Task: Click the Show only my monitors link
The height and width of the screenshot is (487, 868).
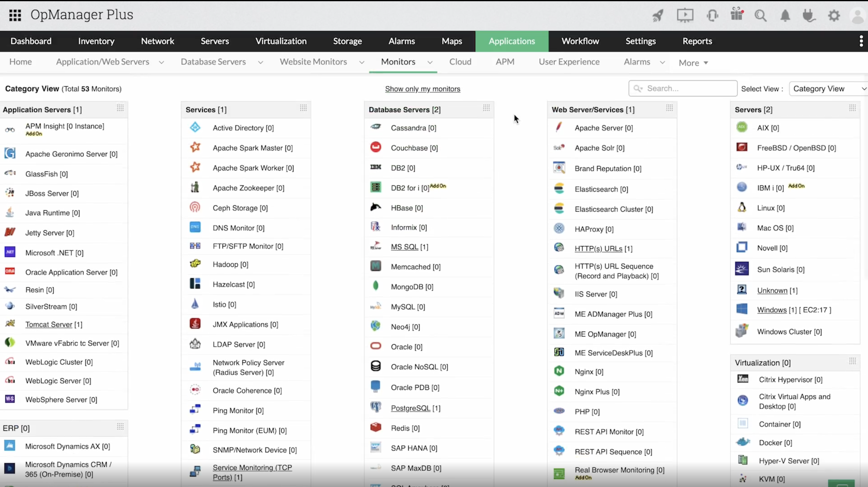Action: (423, 89)
